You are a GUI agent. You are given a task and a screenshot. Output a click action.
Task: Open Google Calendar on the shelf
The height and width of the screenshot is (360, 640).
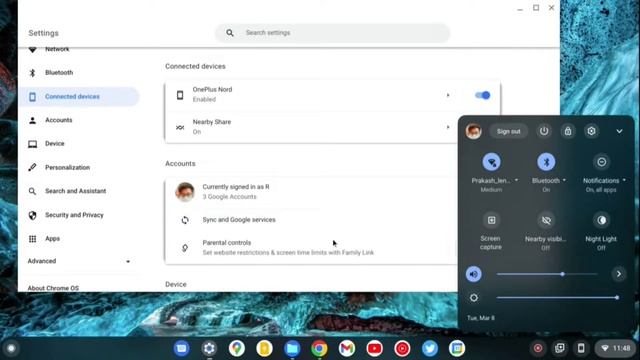coord(457,348)
